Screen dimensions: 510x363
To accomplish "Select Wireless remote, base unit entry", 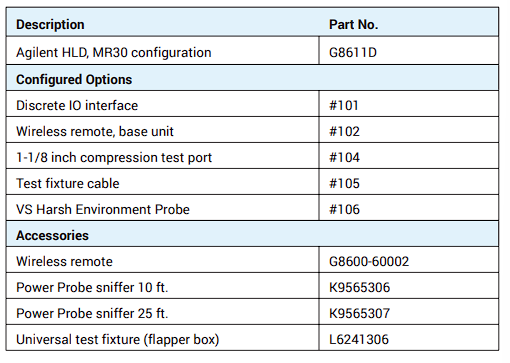I will tap(95, 132).
